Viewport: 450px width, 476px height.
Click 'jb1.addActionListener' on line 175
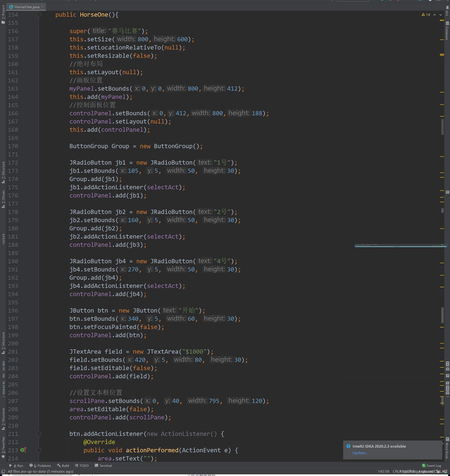106,187
